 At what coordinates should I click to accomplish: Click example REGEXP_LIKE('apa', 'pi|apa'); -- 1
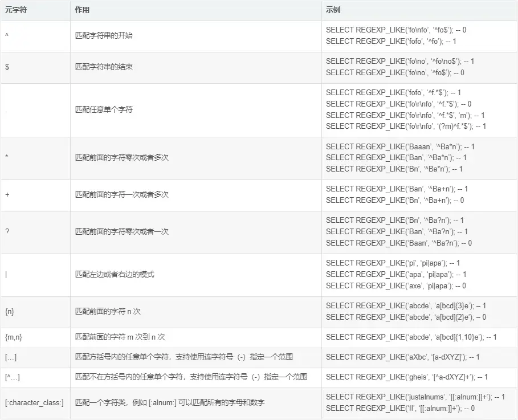[397, 275]
